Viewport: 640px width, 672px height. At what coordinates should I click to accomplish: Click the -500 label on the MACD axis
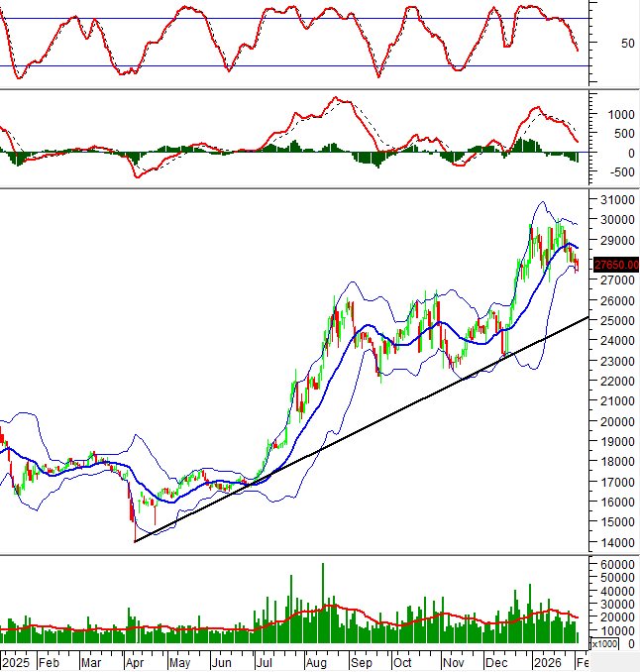607,171
